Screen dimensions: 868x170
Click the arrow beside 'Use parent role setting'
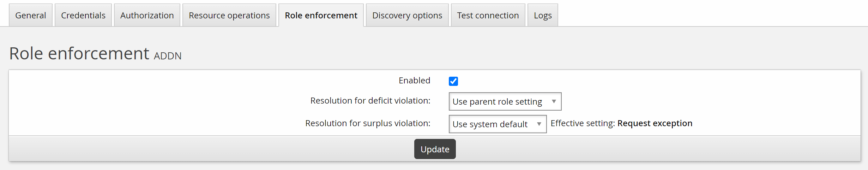[x=554, y=102]
